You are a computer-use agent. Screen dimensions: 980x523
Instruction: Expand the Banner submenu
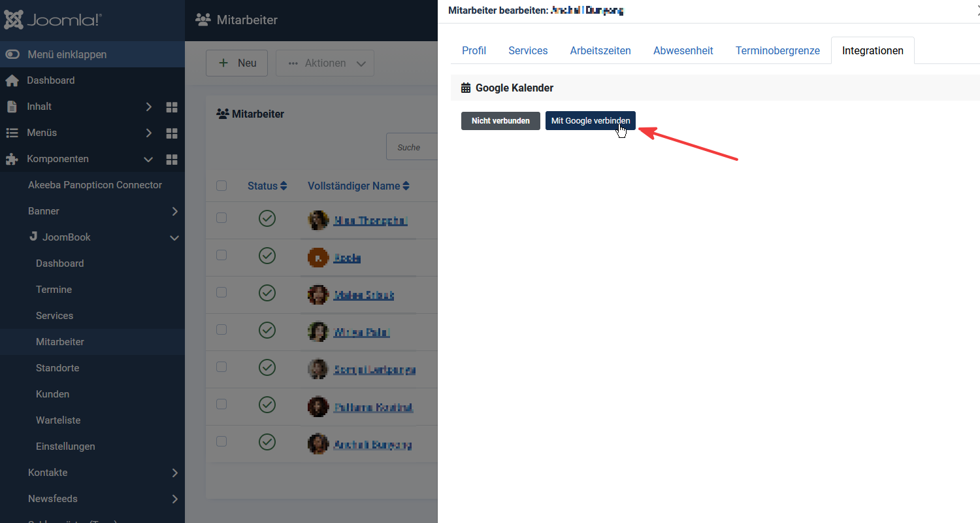click(x=174, y=211)
